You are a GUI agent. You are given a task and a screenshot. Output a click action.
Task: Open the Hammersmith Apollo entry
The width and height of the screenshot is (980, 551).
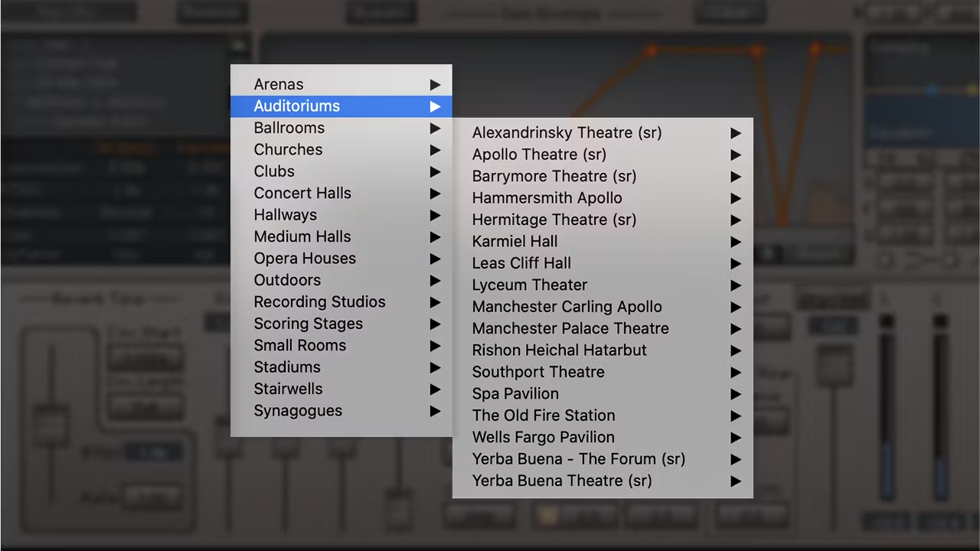tap(603, 198)
